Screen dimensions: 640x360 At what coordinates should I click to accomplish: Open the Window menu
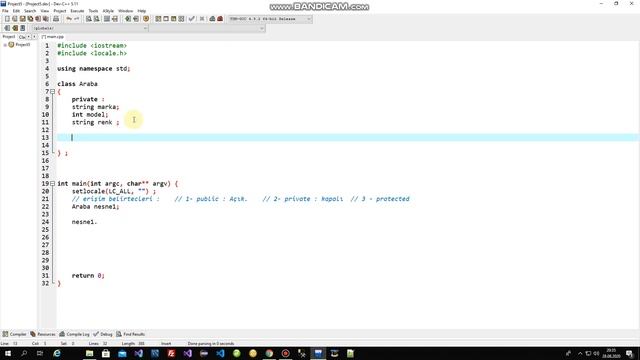coord(126,11)
